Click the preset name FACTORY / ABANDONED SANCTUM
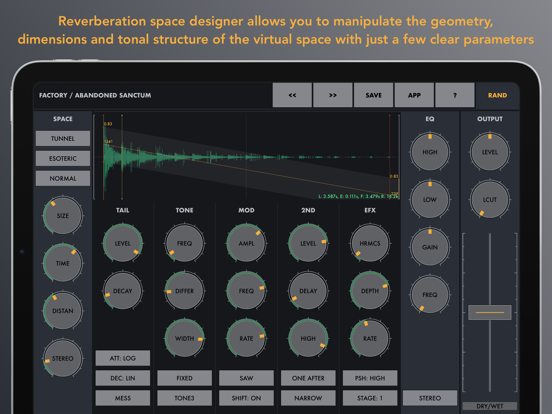Image resolution: width=552 pixels, height=414 pixels. pos(95,95)
